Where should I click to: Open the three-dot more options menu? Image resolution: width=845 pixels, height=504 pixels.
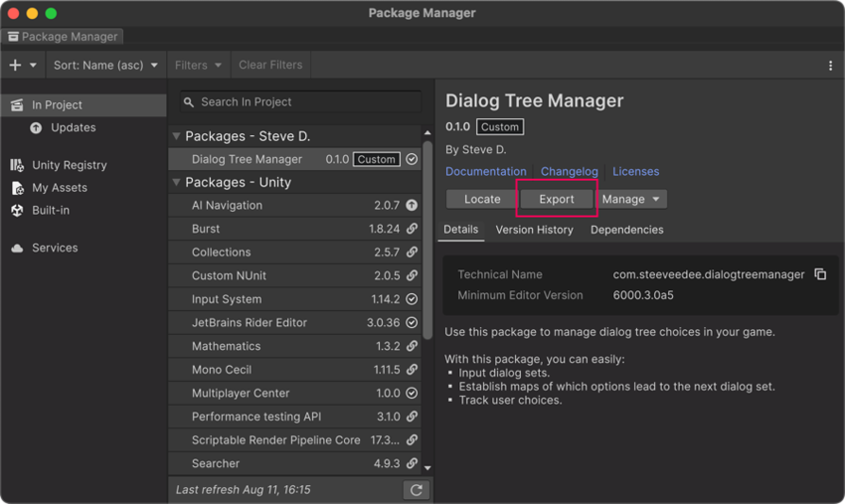830,66
